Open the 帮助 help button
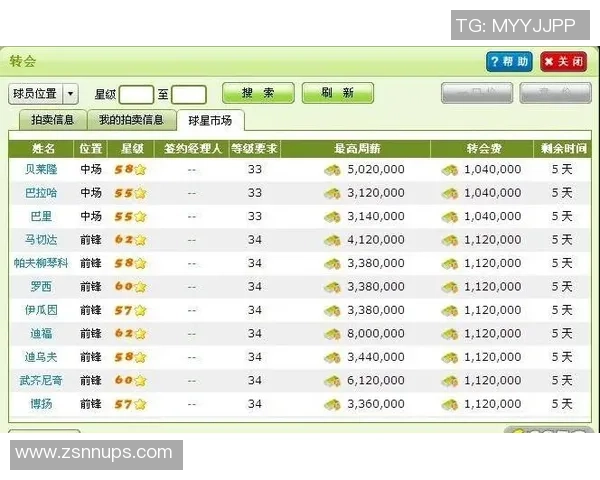This screenshot has width=600, height=480. [x=509, y=62]
